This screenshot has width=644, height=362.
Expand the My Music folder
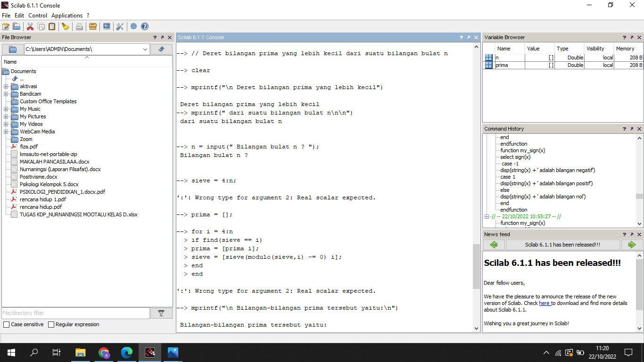point(6,109)
